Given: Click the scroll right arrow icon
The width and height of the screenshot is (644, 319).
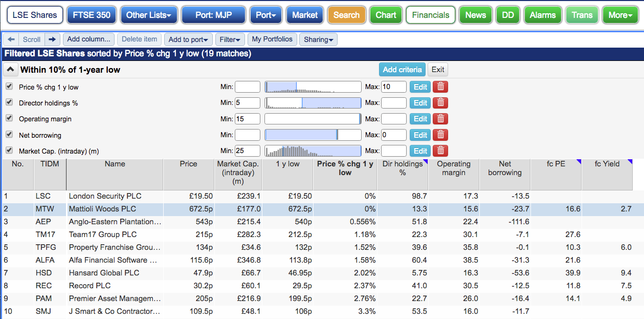Looking at the screenshot, I should [x=52, y=39].
